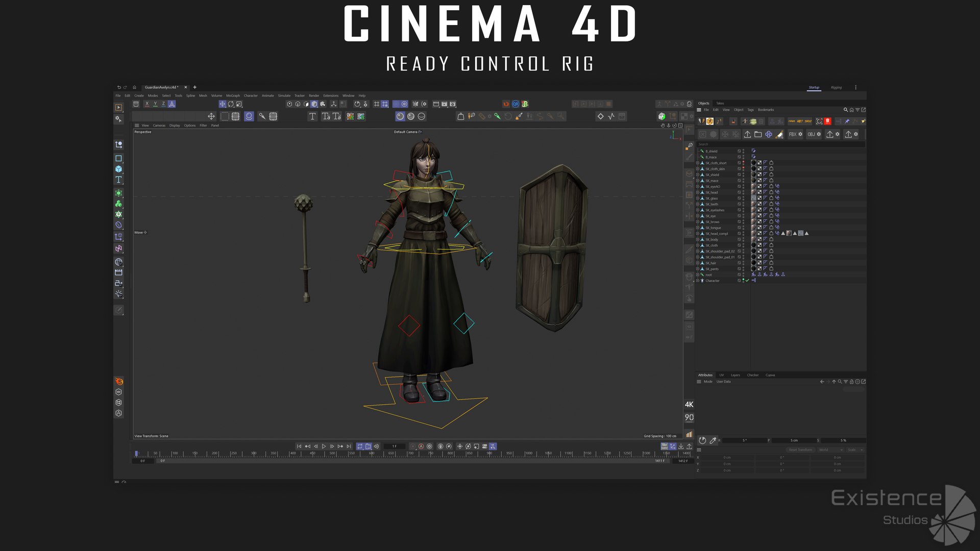Screen dimensions: 980x551
Task: Expand SK_body in object tree
Action: point(698,239)
